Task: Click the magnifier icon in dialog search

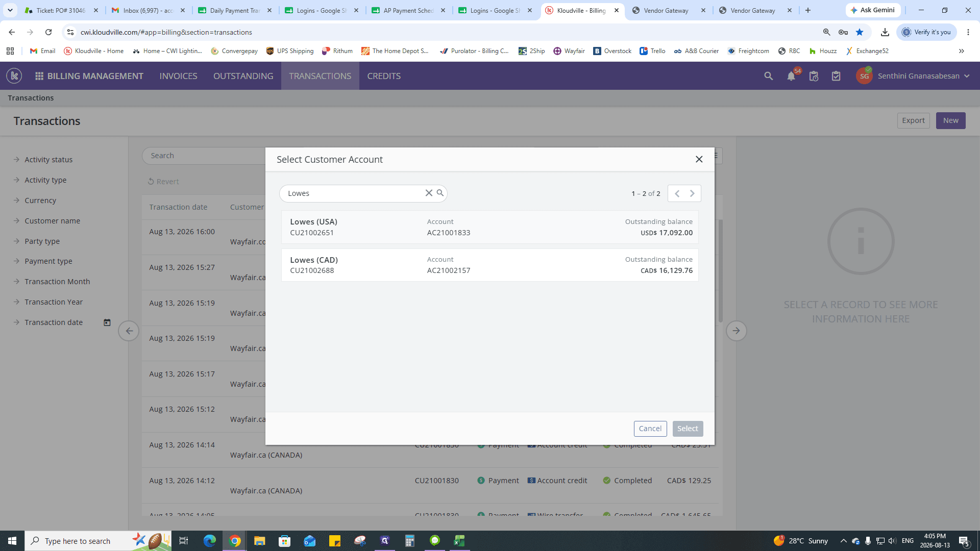Action: (440, 193)
